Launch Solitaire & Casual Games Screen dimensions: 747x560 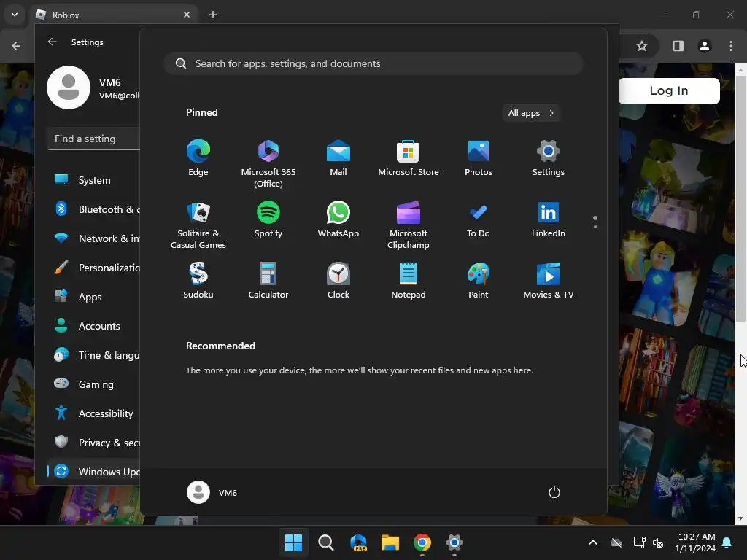tap(198, 225)
